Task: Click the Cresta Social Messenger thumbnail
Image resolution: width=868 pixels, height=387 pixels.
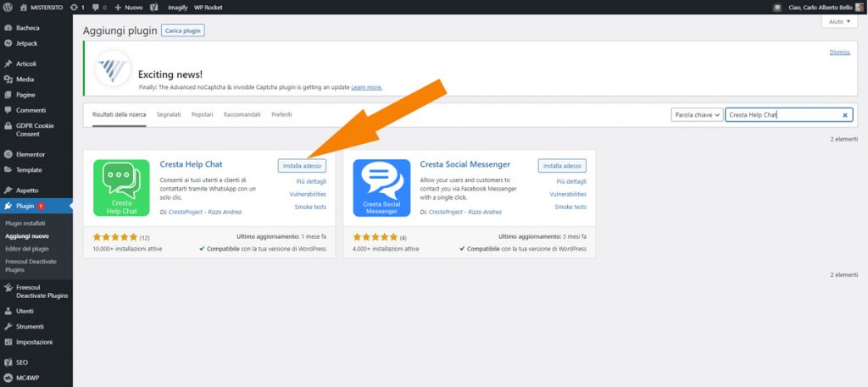Action: (x=381, y=188)
